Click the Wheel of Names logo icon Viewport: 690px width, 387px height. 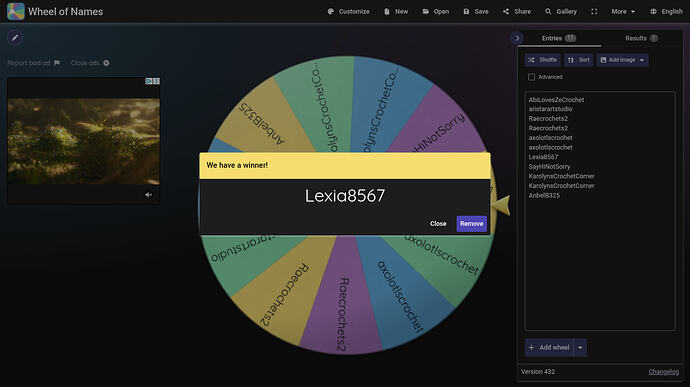[16, 11]
